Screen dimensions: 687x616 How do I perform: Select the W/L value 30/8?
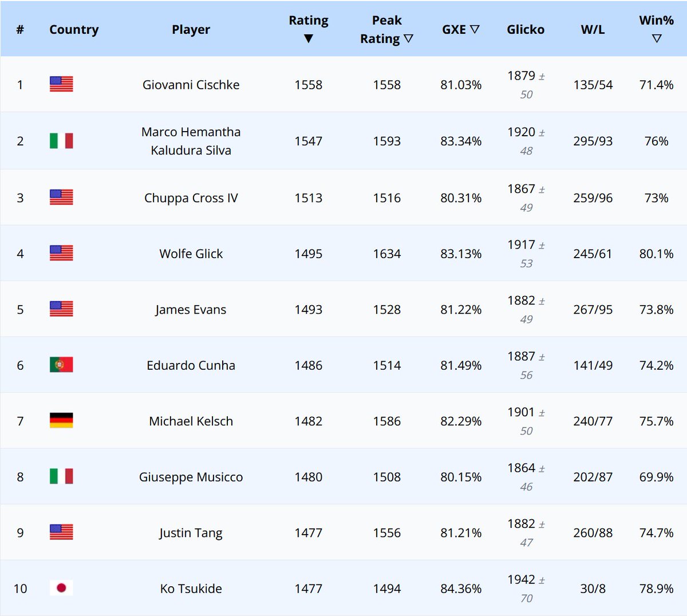pyautogui.click(x=593, y=589)
